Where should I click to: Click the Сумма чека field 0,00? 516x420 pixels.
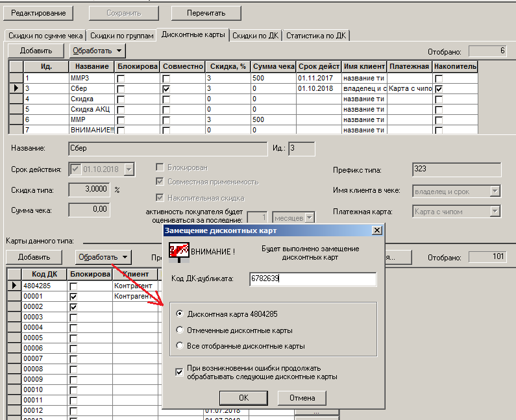(x=89, y=210)
